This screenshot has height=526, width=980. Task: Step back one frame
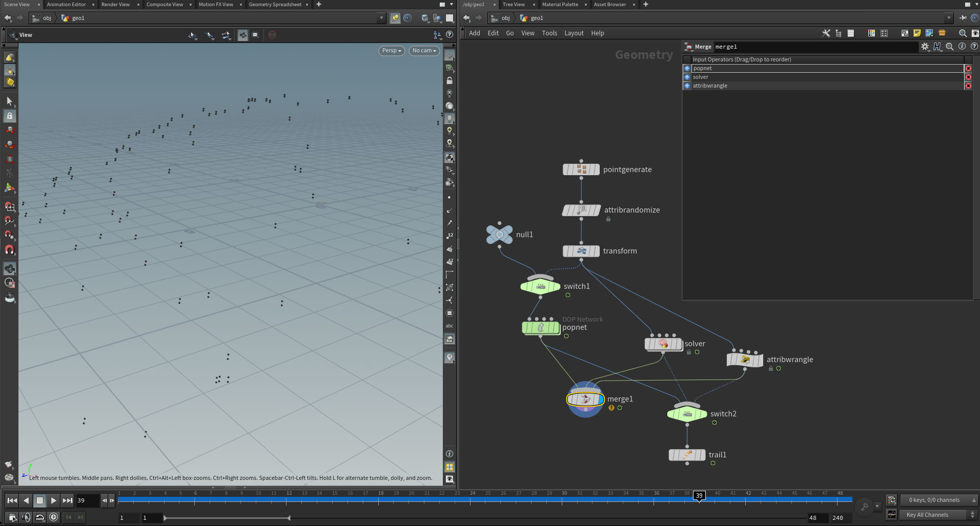(x=105, y=500)
